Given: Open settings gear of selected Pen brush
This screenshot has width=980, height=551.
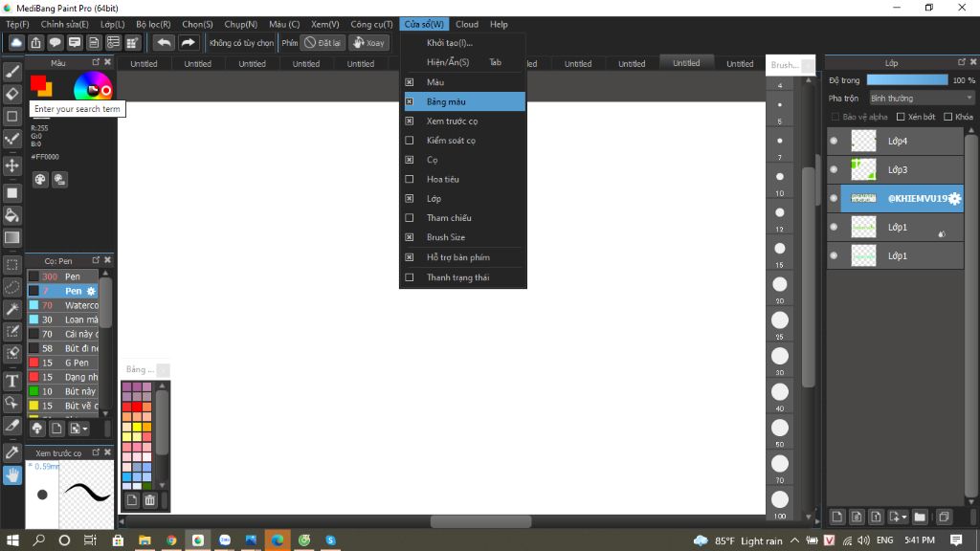Looking at the screenshot, I should pyautogui.click(x=91, y=291).
